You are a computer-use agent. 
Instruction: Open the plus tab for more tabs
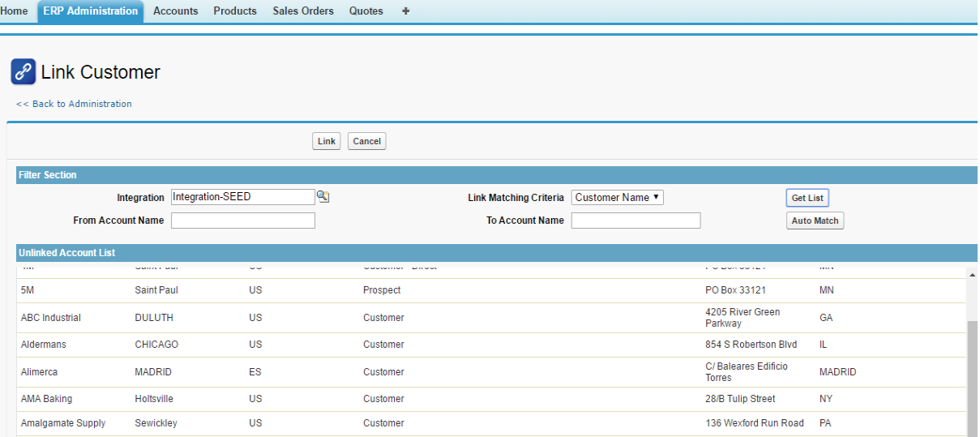click(x=405, y=11)
